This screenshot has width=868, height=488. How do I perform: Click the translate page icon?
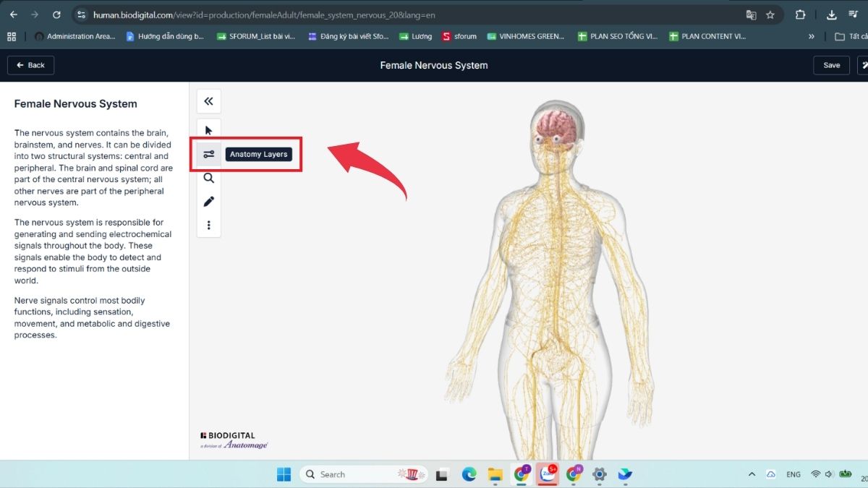(752, 14)
